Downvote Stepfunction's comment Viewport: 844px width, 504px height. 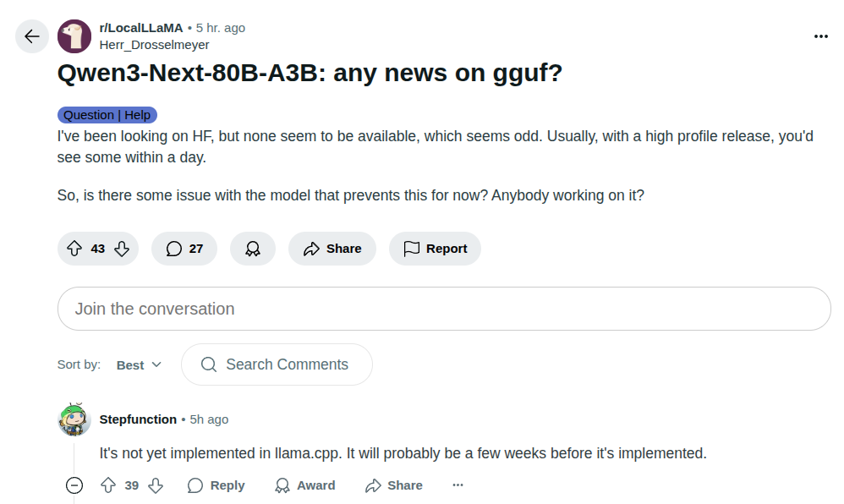point(156,485)
